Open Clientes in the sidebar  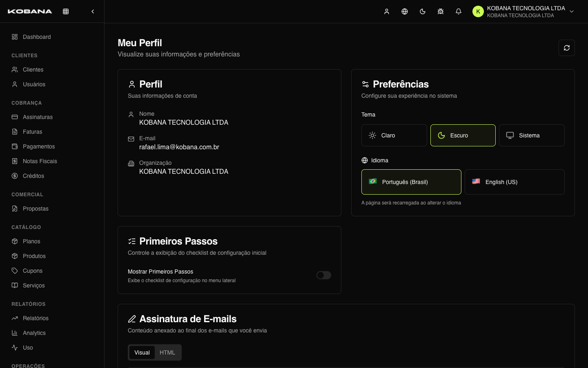tap(52, 70)
